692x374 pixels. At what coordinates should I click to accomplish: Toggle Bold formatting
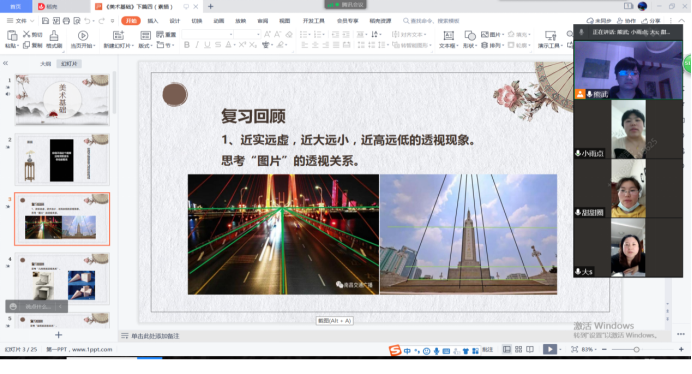point(187,45)
